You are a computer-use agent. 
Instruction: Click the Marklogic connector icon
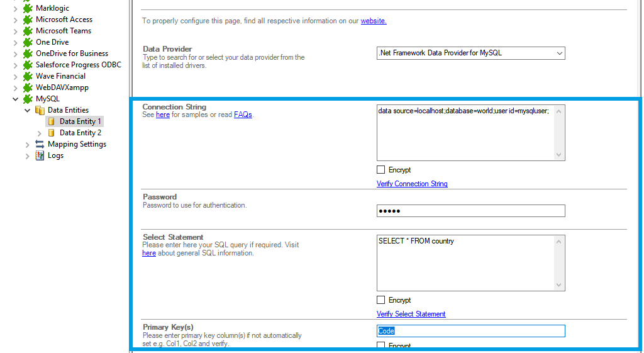click(x=28, y=8)
